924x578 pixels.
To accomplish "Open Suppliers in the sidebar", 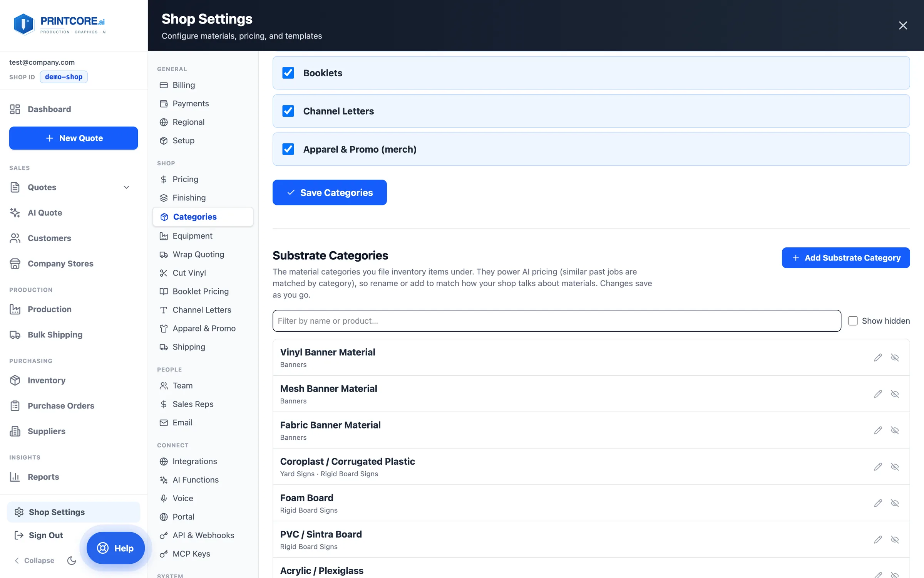I will click(x=74, y=431).
